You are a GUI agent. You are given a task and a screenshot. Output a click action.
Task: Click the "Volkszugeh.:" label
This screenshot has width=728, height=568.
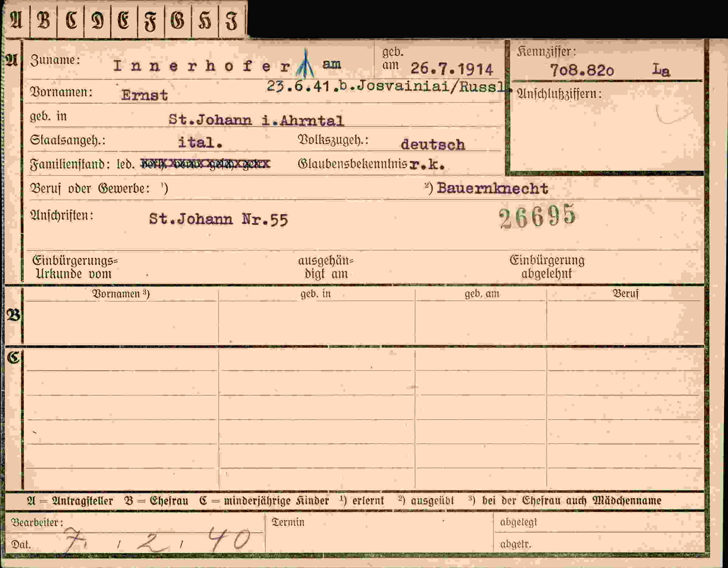[333, 140]
